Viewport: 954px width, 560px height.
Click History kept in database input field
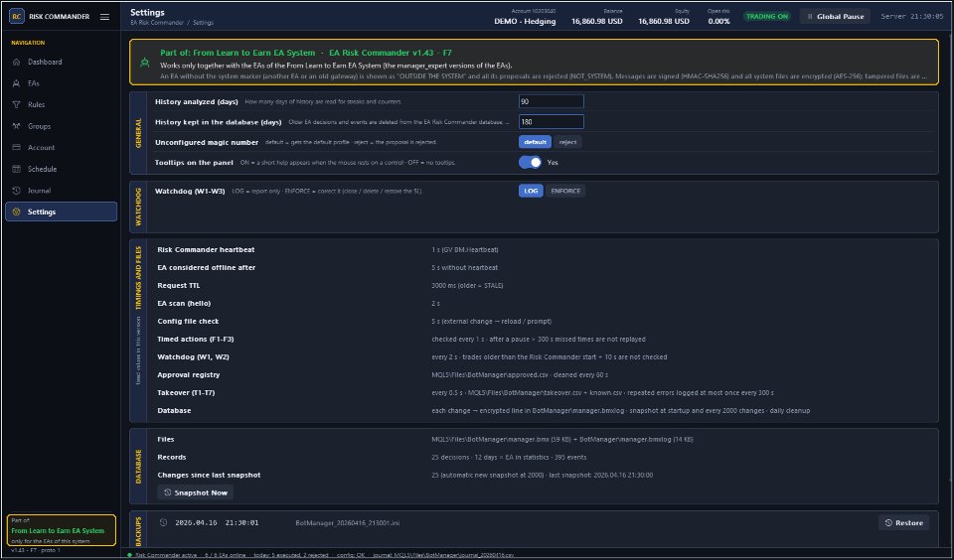(552, 121)
